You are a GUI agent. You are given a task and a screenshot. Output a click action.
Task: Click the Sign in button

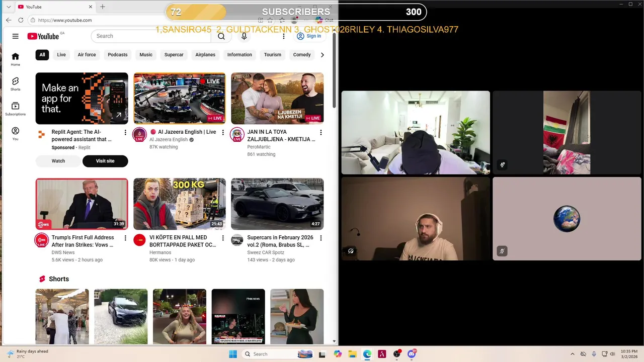tap(309, 36)
